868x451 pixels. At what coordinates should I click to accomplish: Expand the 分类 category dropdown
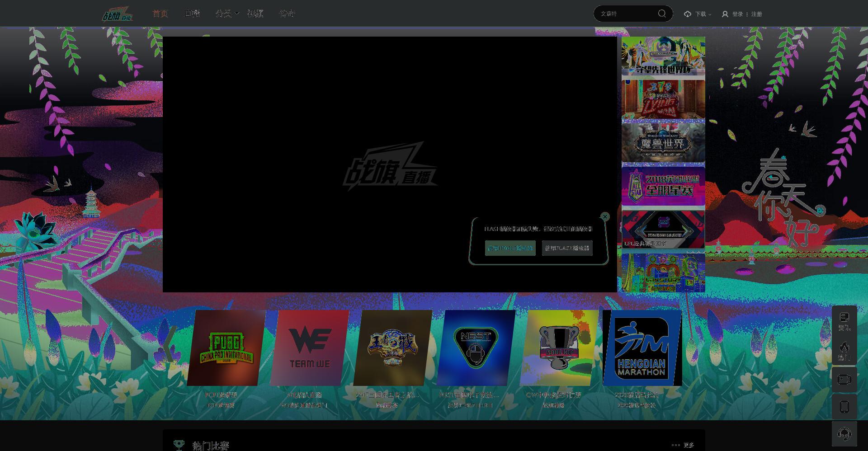pos(227,14)
